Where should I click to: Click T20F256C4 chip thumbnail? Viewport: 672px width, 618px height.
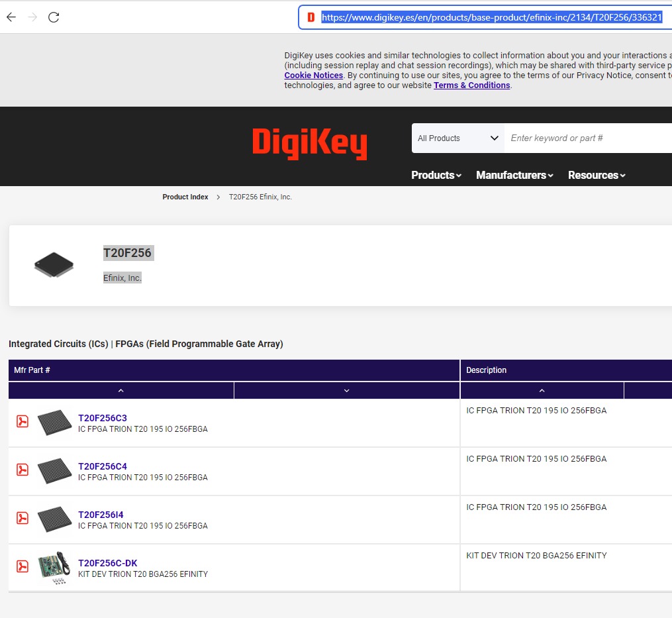pos(54,471)
